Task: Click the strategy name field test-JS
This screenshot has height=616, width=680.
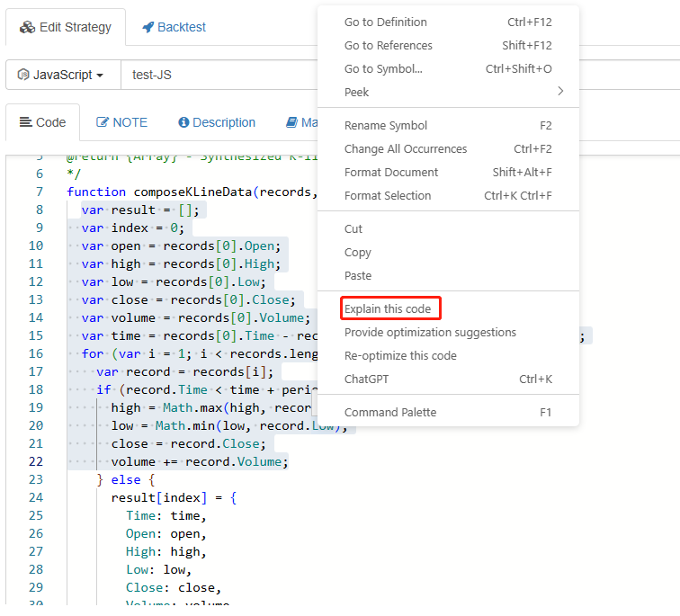Action: pos(216,75)
